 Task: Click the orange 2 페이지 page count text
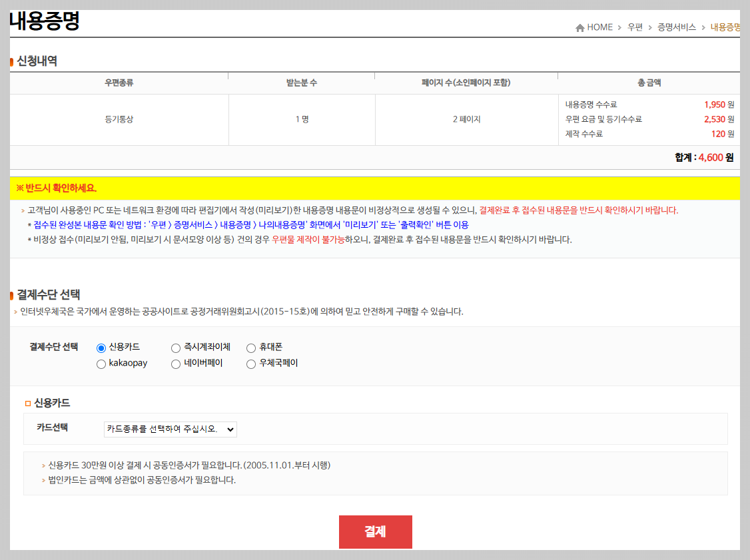(466, 120)
